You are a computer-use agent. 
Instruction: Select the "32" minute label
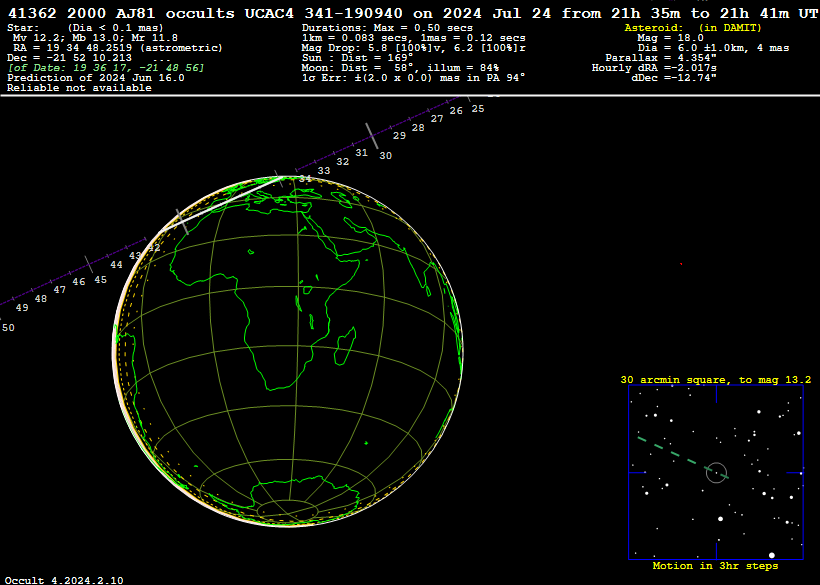[343, 162]
